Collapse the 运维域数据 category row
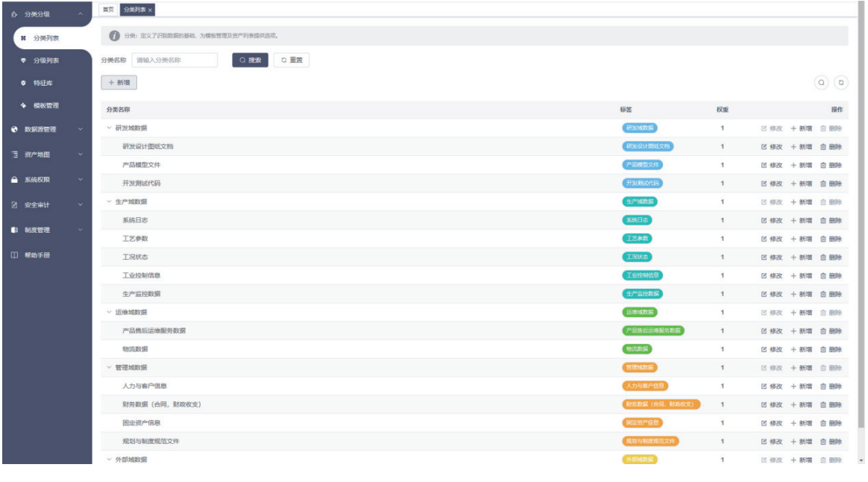 coord(109,313)
